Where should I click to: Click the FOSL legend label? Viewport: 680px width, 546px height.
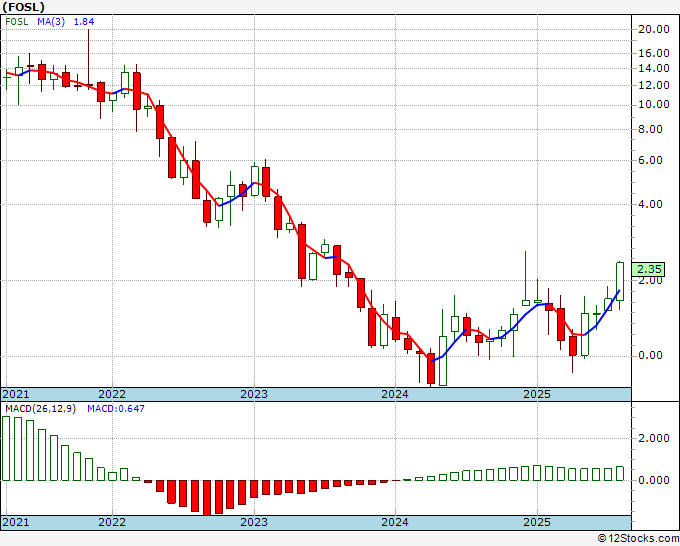[16, 22]
